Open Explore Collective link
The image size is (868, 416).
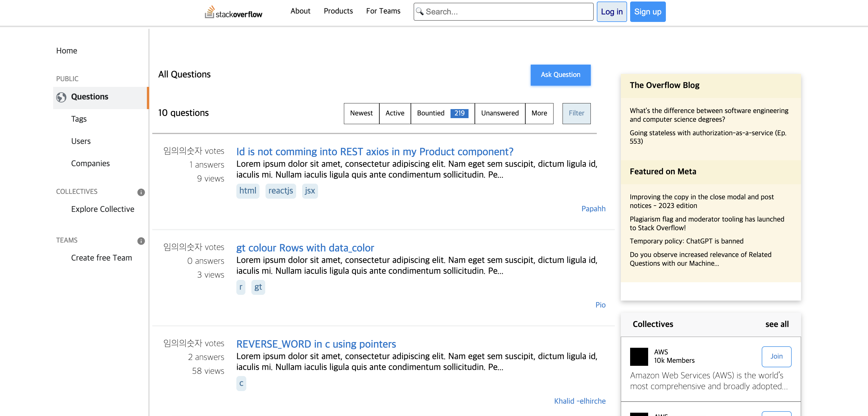pos(102,209)
